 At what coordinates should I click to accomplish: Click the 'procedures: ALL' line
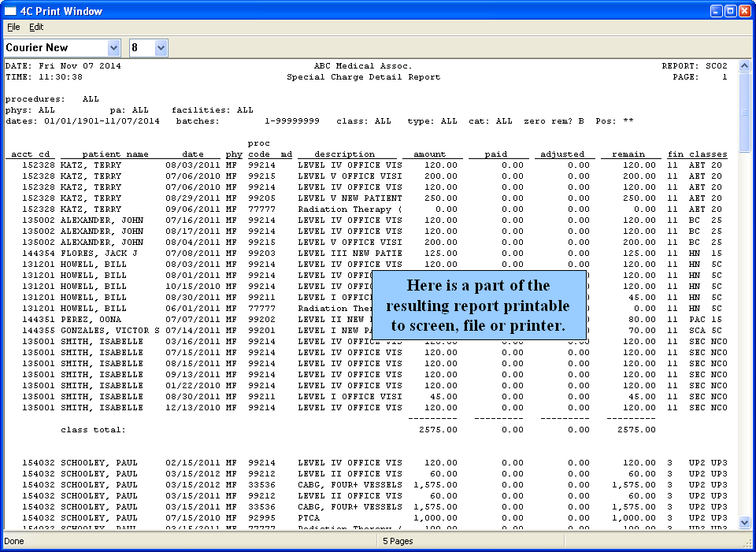(x=52, y=99)
